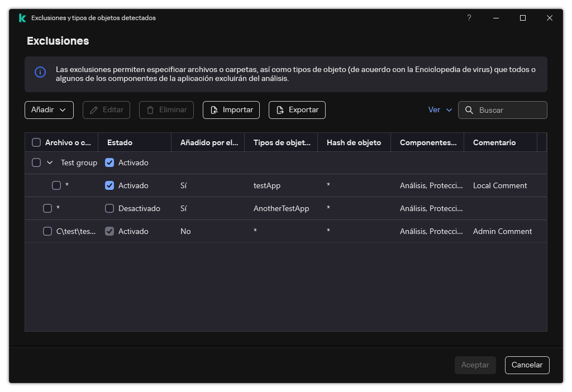
Task: Click the blue information icon in banner
Action: pos(40,72)
